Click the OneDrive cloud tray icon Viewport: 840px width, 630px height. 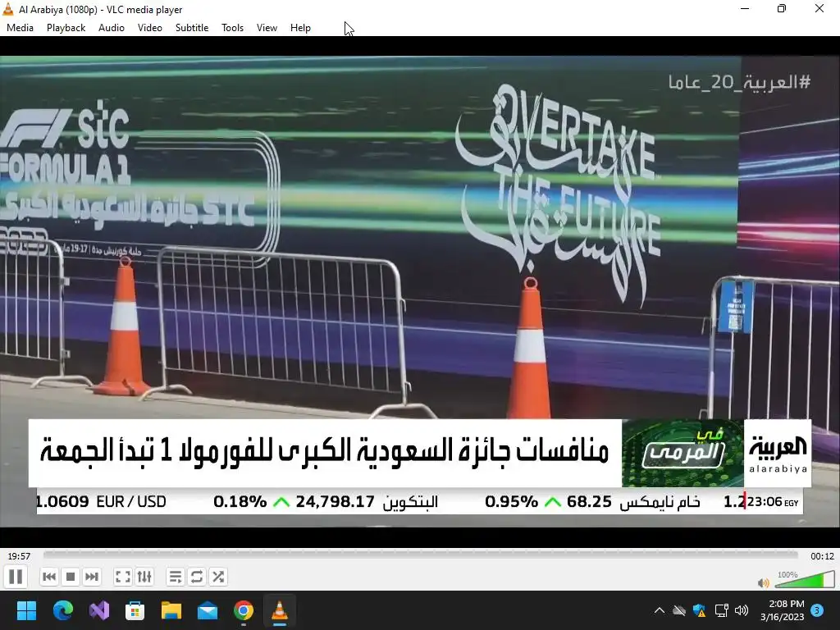click(x=679, y=610)
